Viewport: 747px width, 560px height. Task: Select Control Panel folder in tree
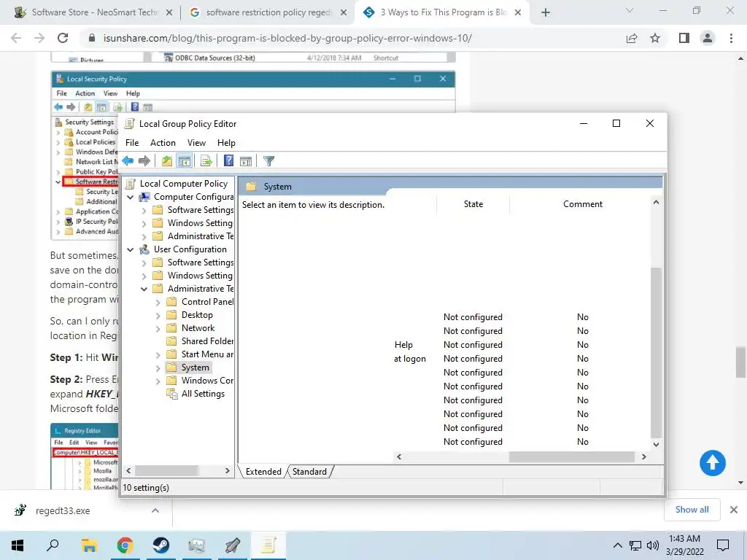207,302
